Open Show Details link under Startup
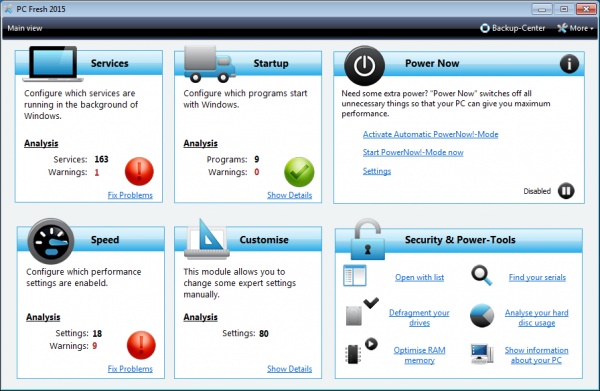This screenshot has height=391, width=600. pyautogui.click(x=289, y=195)
